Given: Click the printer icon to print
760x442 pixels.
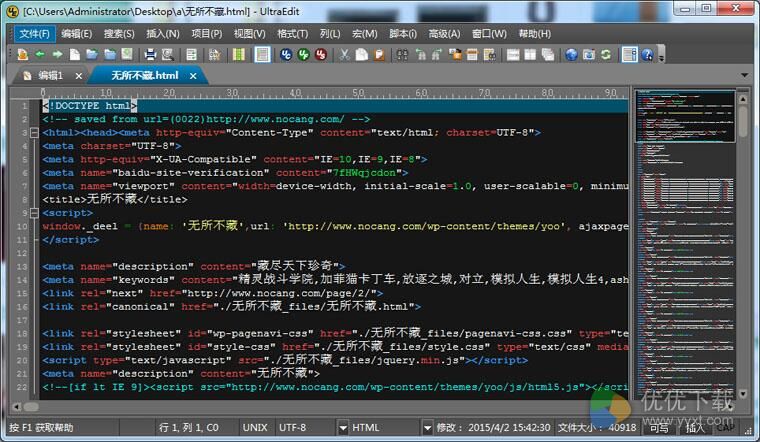Looking at the screenshot, I should 150,54.
